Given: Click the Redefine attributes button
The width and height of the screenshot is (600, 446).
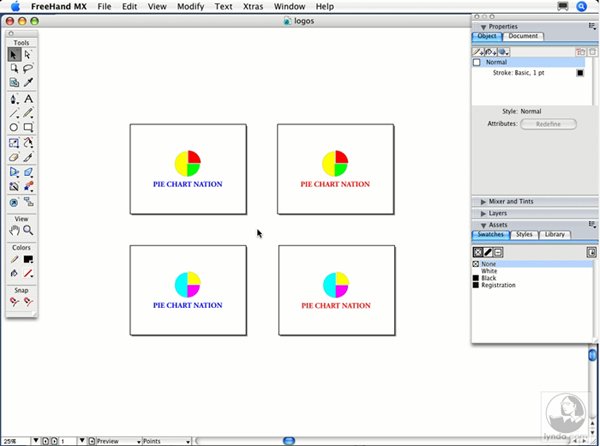Looking at the screenshot, I should [x=548, y=124].
